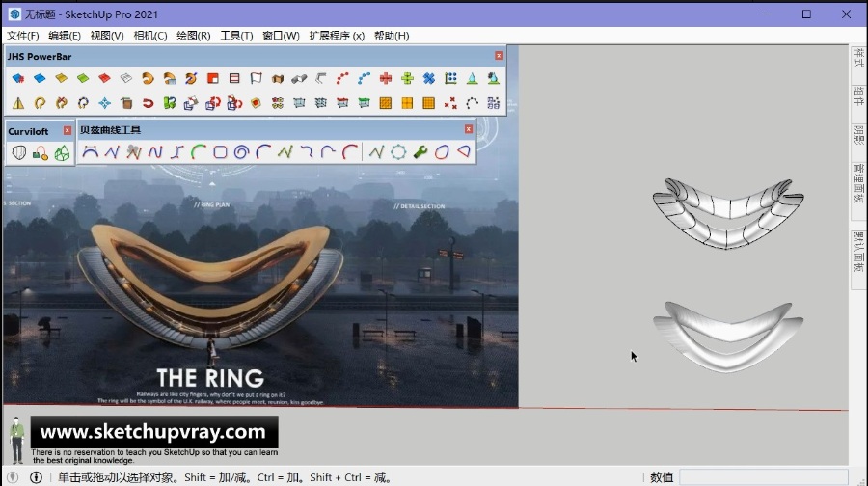Close the JHS PowerBar toolbar
Image resolution: width=868 pixels, height=486 pixels.
pos(499,56)
